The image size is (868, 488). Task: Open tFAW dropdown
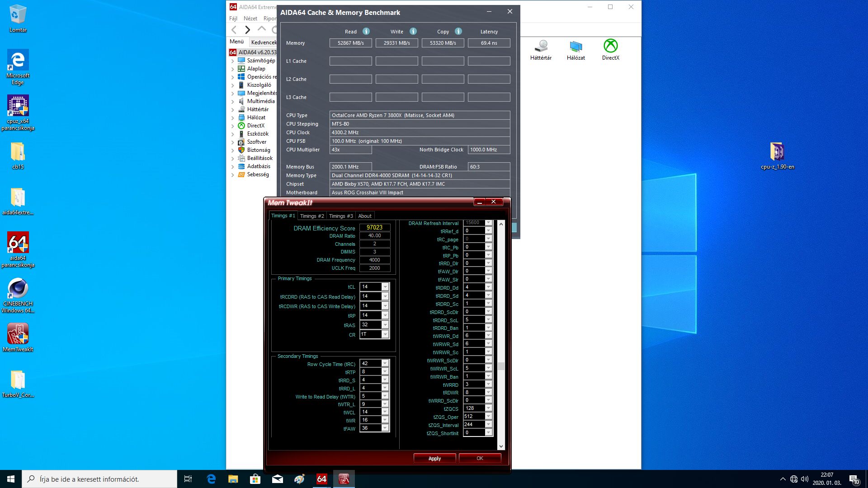point(385,428)
